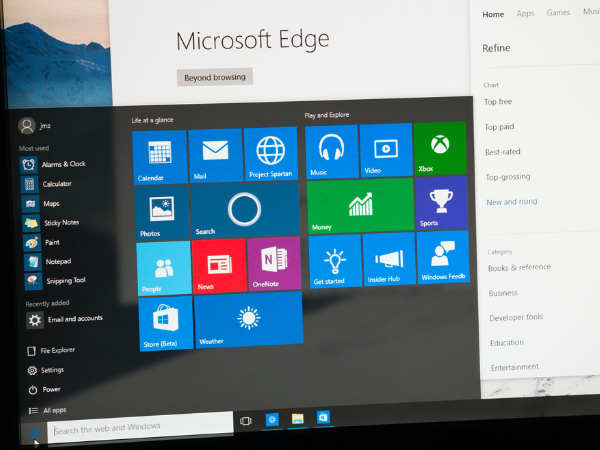
Task: Switch to the Games tab in Store
Action: coord(558,13)
